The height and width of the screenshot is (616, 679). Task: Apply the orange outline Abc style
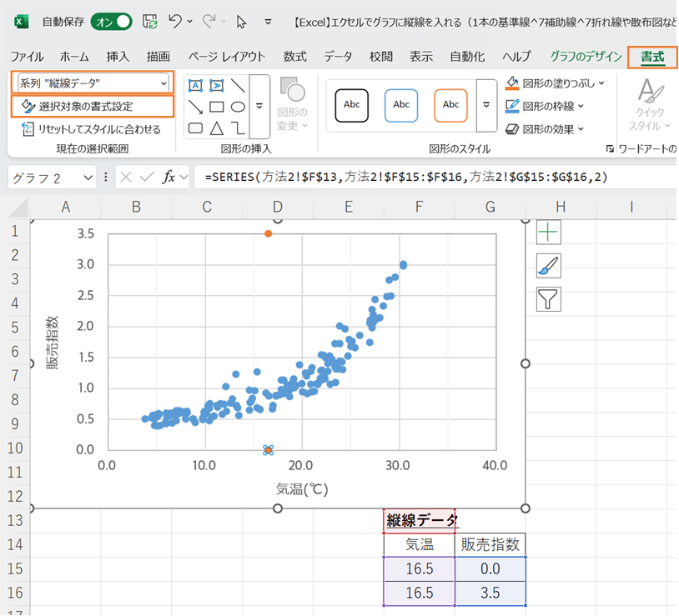(450, 105)
